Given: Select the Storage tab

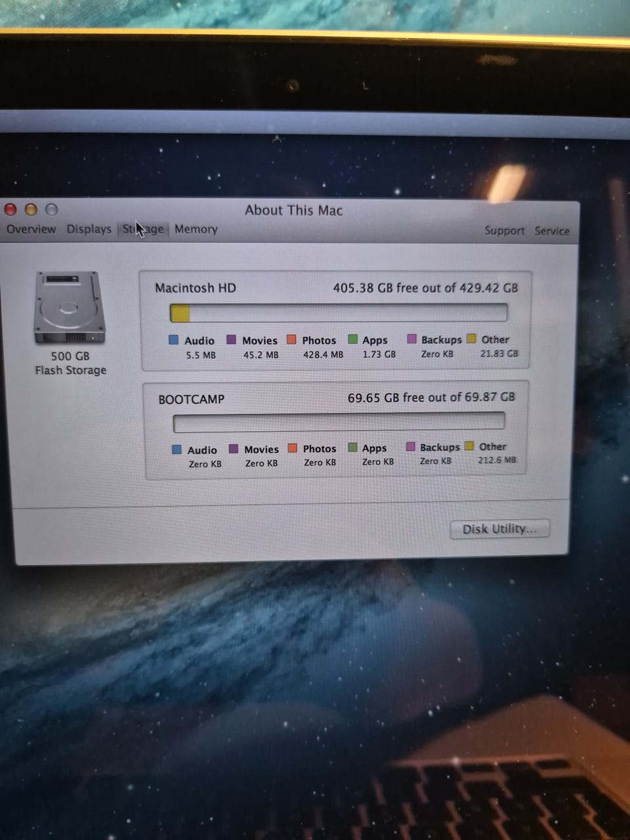Looking at the screenshot, I should [x=143, y=229].
